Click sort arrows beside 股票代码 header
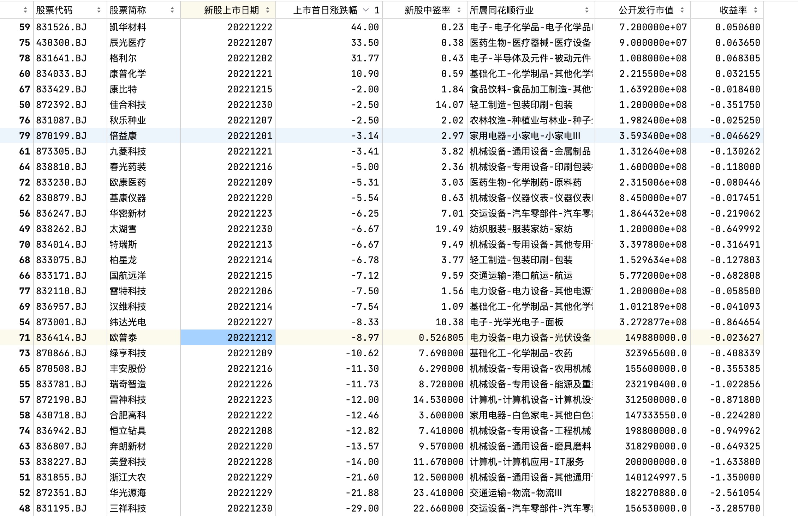The width and height of the screenshot is (798, 532). pyautogui.click(x=99, y=10)
